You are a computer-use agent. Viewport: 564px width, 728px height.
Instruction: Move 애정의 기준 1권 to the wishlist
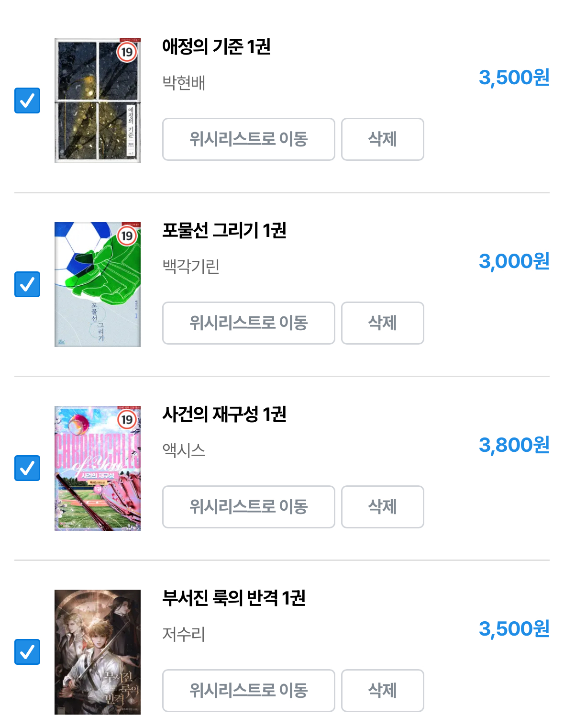[x=249, y=139]
